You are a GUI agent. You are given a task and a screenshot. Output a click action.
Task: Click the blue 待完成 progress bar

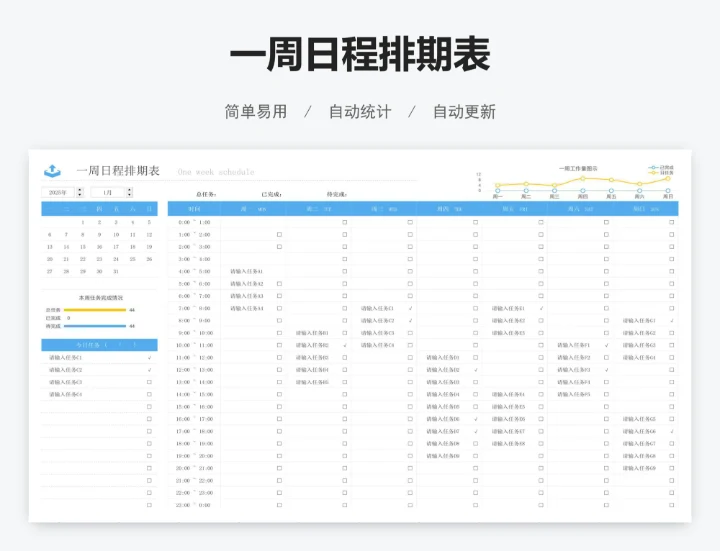[x=95, y=326]
